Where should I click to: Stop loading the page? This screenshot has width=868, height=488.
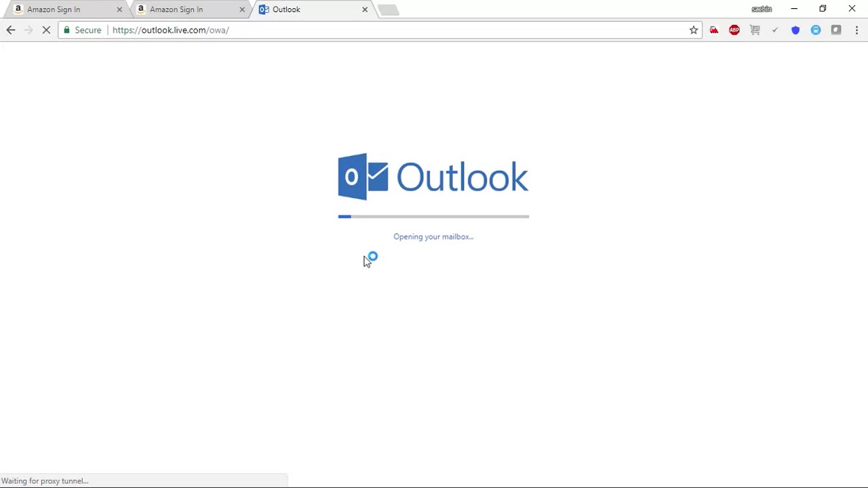[x=46, y=30]
